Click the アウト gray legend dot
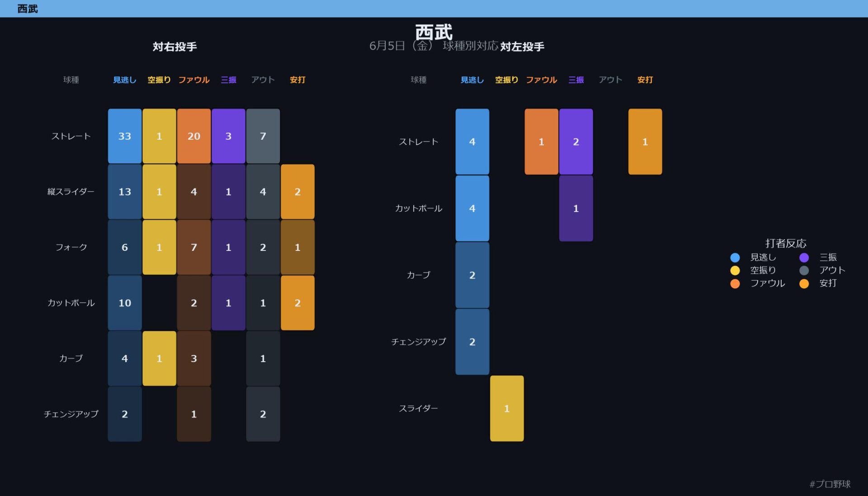Image resolution: width=868 pixels, height=496 pixels. (804, 270)
